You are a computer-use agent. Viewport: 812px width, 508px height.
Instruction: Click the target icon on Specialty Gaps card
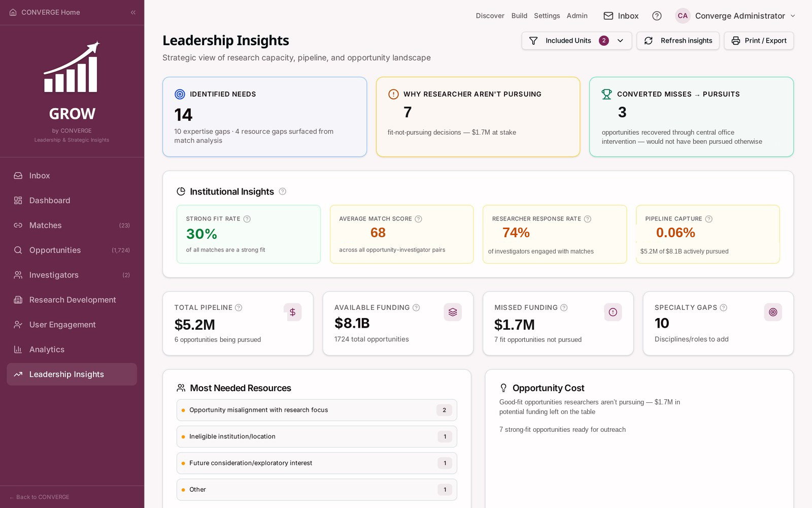pos(773,312)
